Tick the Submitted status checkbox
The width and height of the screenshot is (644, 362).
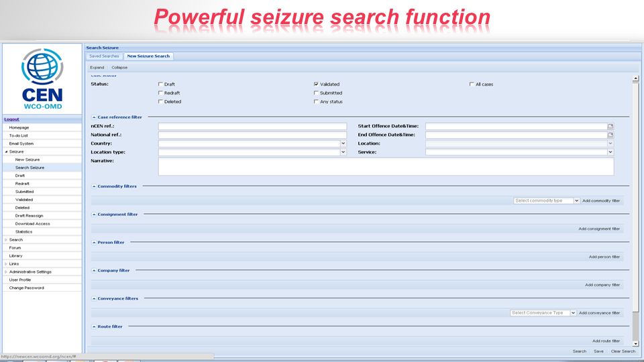[x=316, y=93]
